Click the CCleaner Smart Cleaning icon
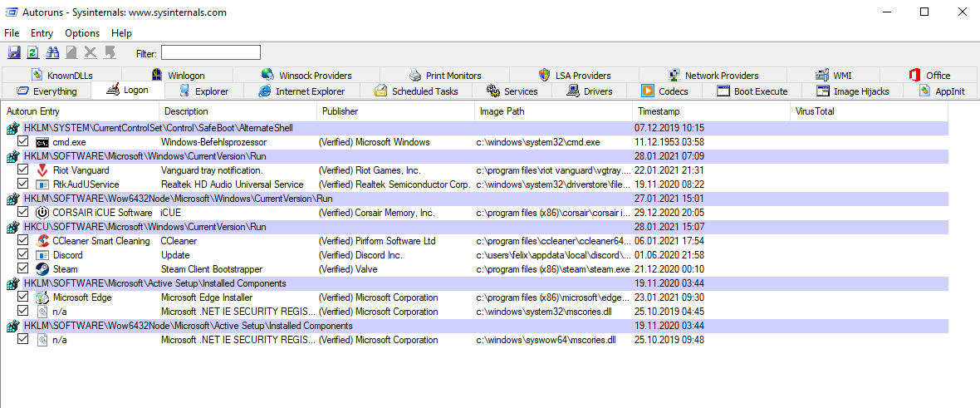The width and height of the screenshot is (980, 408). pyautogui.click(x=42, y=241)
